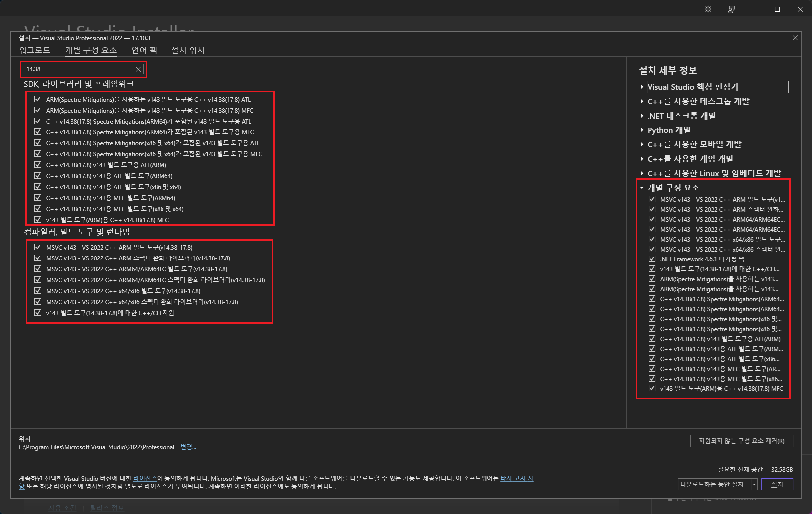This screenshot has height=514, width=812.
Task: Uncheck v143용 ATL 빌드 도구(ARM64)
Action: point(38,176)
